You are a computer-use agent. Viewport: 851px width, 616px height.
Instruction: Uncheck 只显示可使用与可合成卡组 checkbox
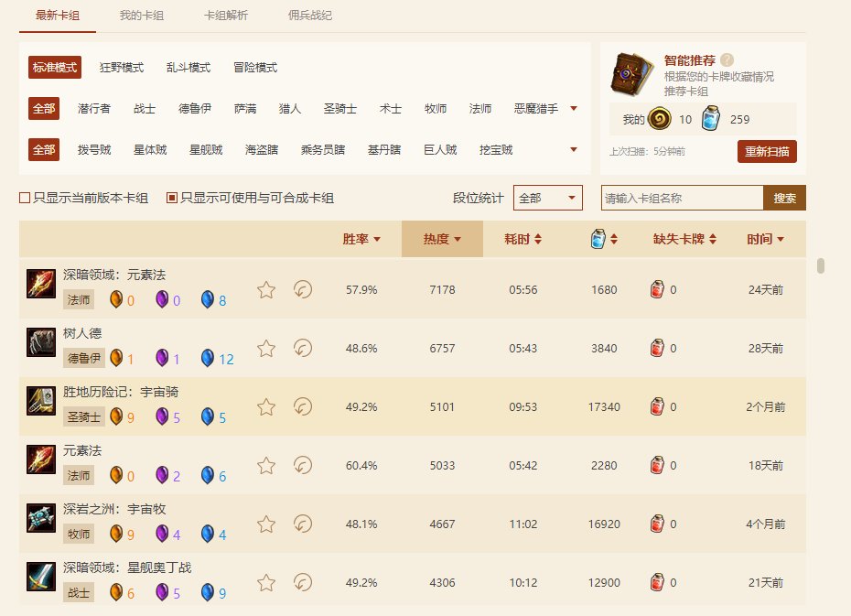171,198
